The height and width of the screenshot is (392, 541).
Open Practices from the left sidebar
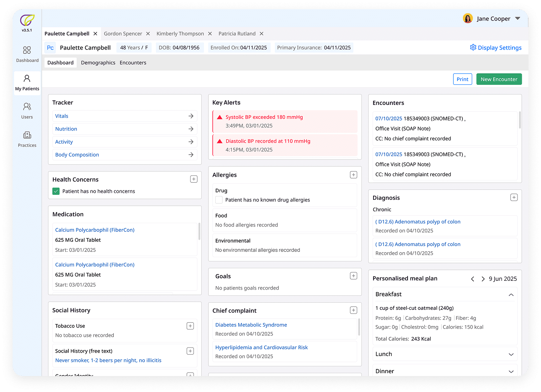coord(27,136)
